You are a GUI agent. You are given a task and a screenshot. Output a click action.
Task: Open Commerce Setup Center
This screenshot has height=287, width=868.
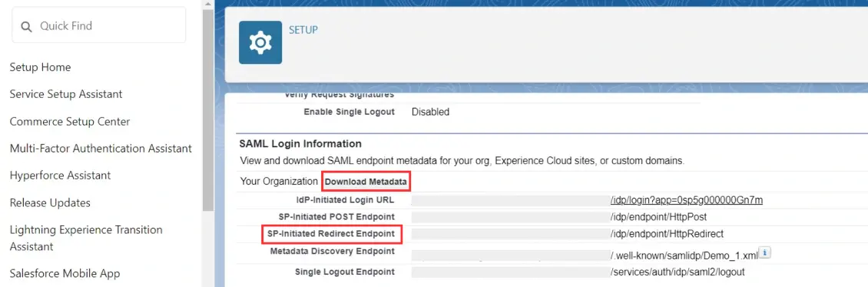pyautogui.click(x=70, y=122)
